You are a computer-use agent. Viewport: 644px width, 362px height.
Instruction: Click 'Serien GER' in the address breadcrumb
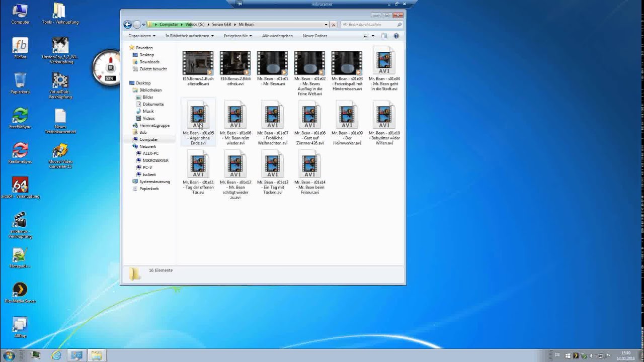click(x=222, y=24)
